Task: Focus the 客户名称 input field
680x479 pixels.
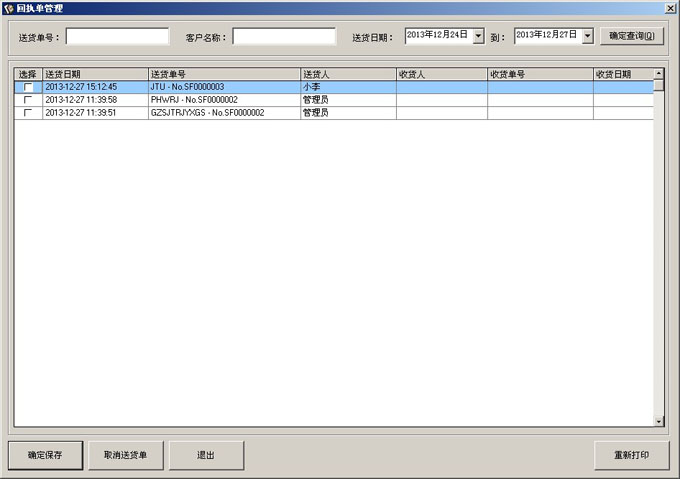Action: pos(284,36)
